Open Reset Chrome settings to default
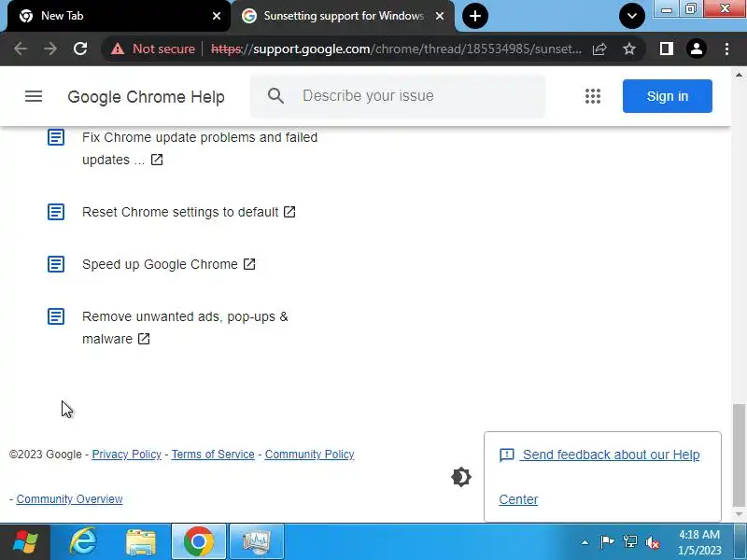 [x=180, y=212]
